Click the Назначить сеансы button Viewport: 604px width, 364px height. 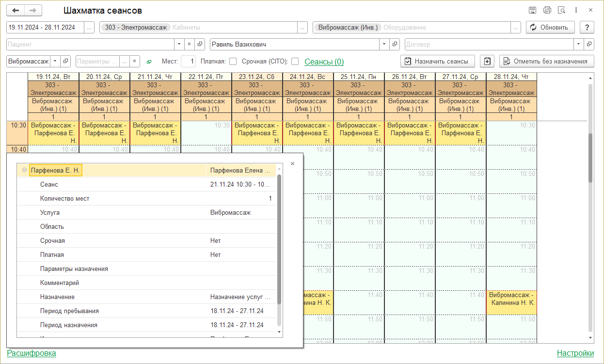[x=438, y=61]
